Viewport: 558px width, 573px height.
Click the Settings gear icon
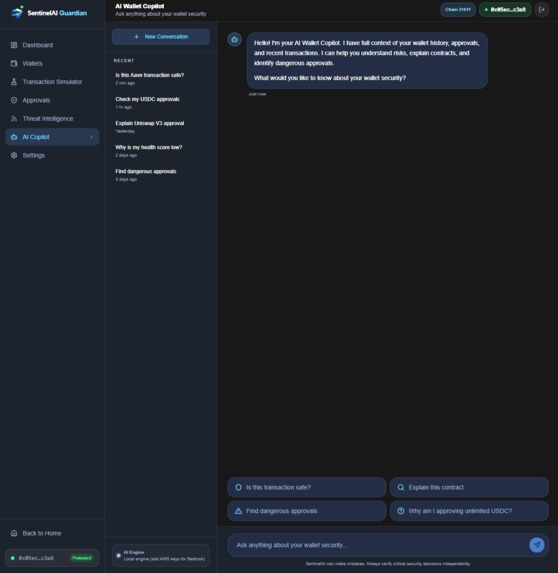(x=14, y=155)
